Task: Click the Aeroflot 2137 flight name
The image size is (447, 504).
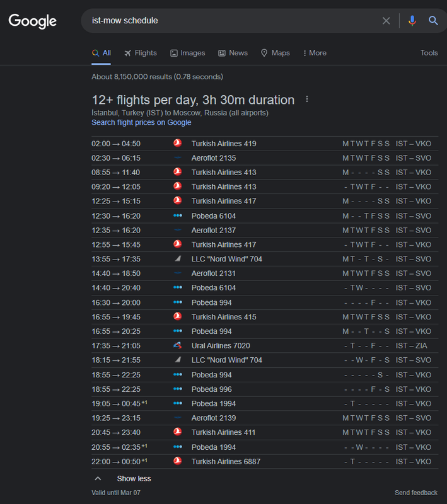Action: (x=214, y=231)
